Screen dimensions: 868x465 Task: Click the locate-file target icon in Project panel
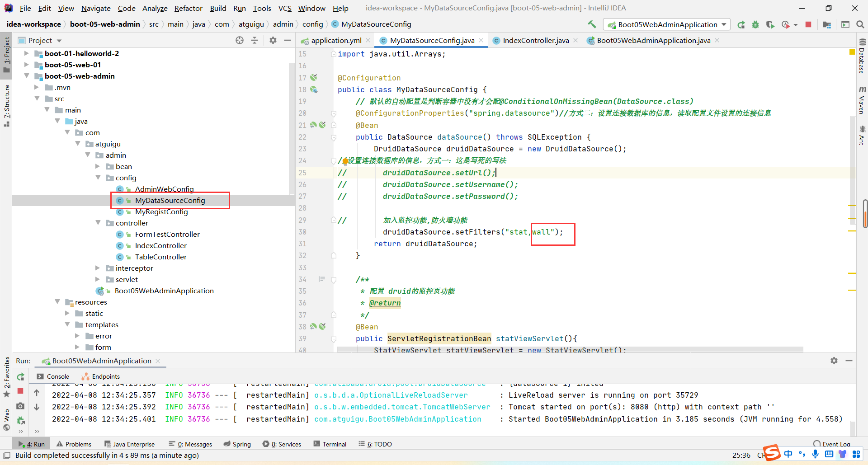point(240,40)
